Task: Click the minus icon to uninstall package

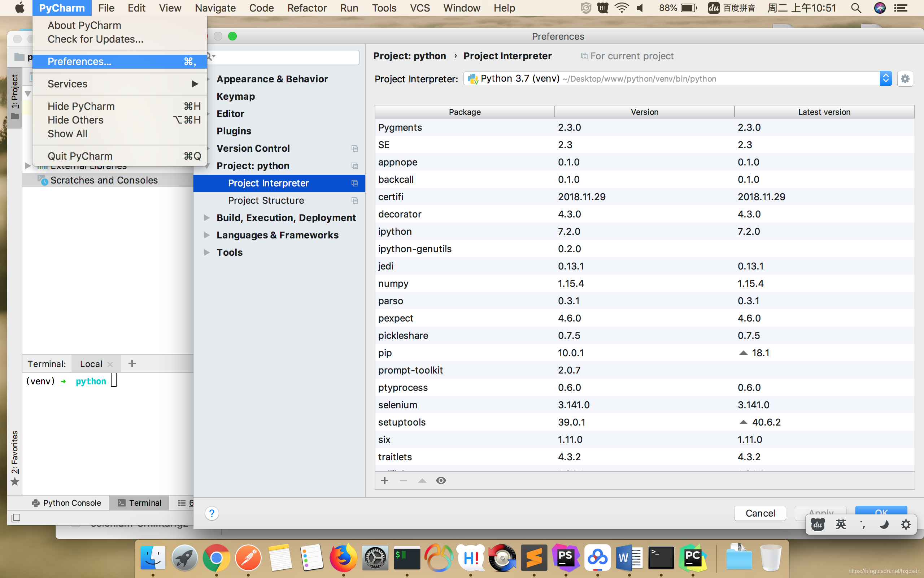Action: (x=403, y=480)
